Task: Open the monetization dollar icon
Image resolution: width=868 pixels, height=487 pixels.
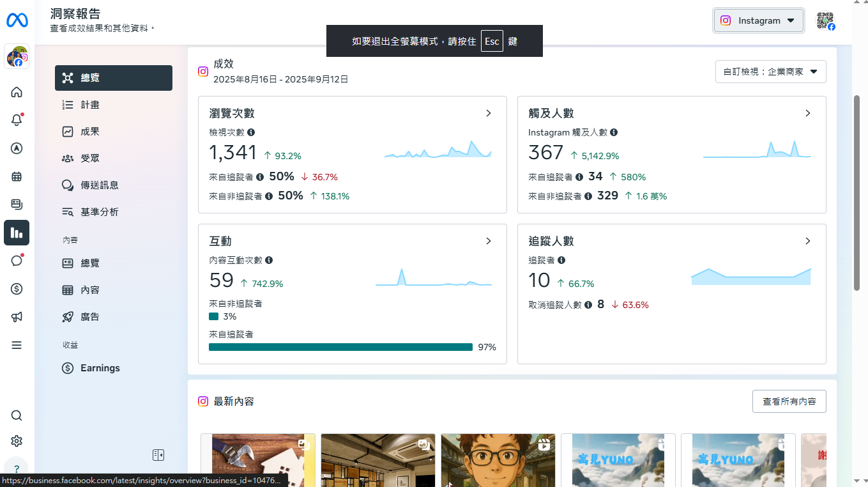Action: click(17, 289)
